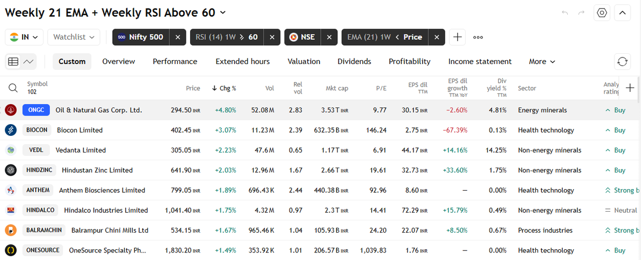Edit the NSE exchange filter
The width and height of the screenshot is (644, 260).
coord(303,37)
